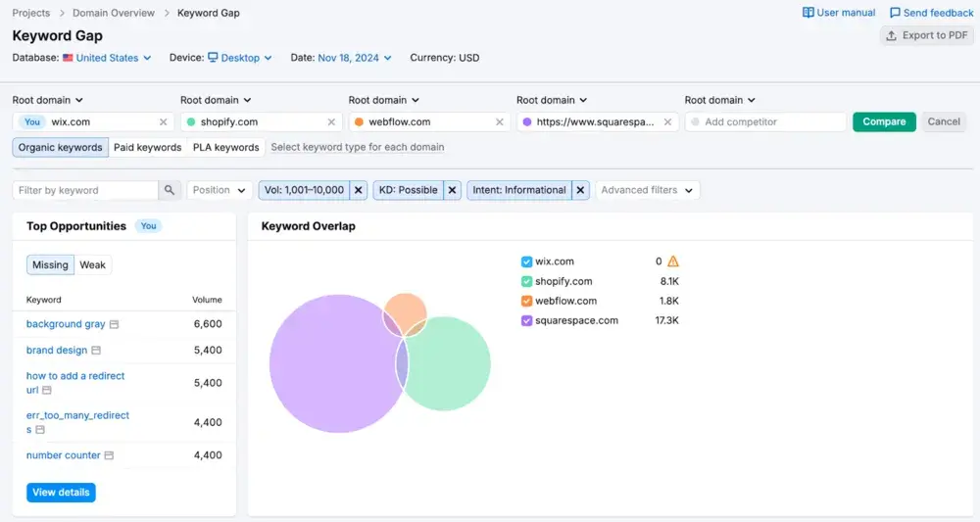This screenshot has height=522, width=980.
Task: Open the Device Desktop dropdown
Action: (240, 58)
